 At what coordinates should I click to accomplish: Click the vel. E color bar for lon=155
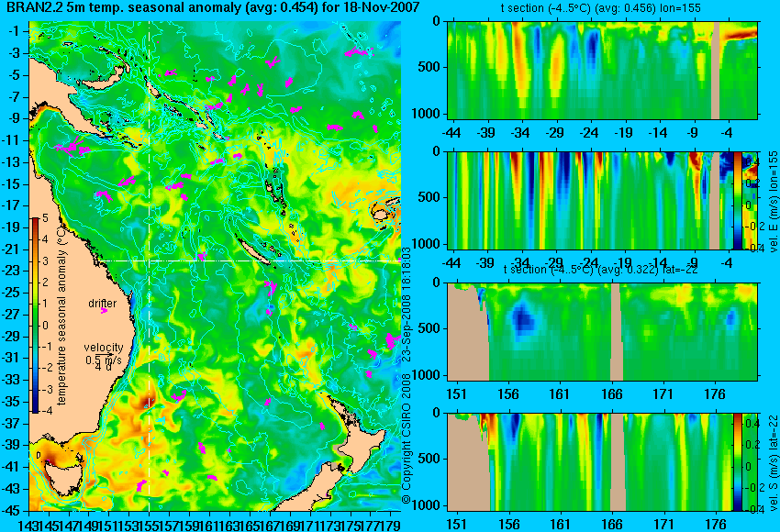[x=738, y=200]
